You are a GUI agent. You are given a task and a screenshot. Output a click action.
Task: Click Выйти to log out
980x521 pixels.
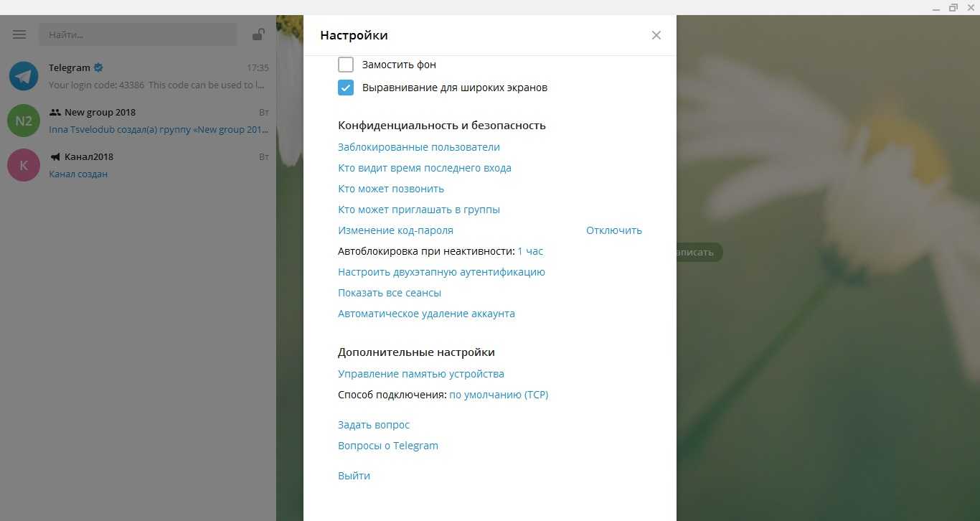tap(354, 476)
